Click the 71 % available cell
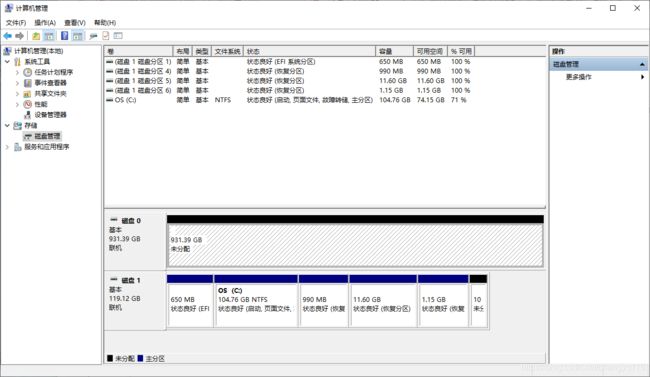This screenshot has width=650, height=377. pos(458,100)
